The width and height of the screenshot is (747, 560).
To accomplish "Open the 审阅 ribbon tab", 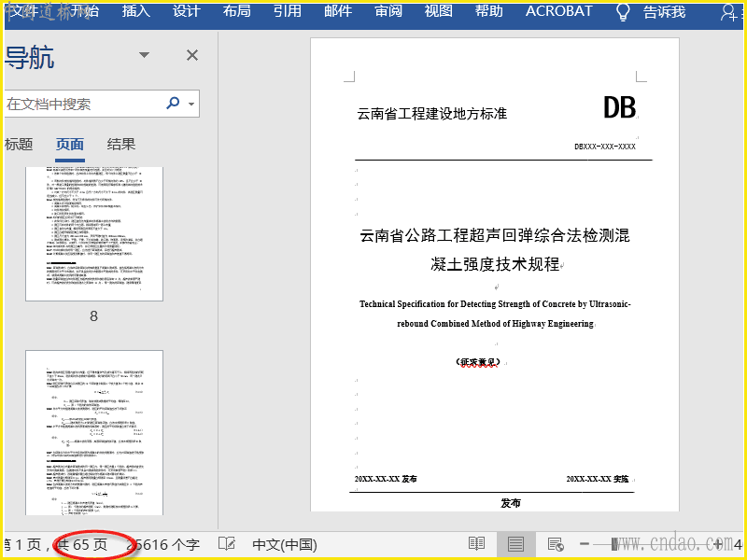I will pyautogui.click(x=388, y=11).
